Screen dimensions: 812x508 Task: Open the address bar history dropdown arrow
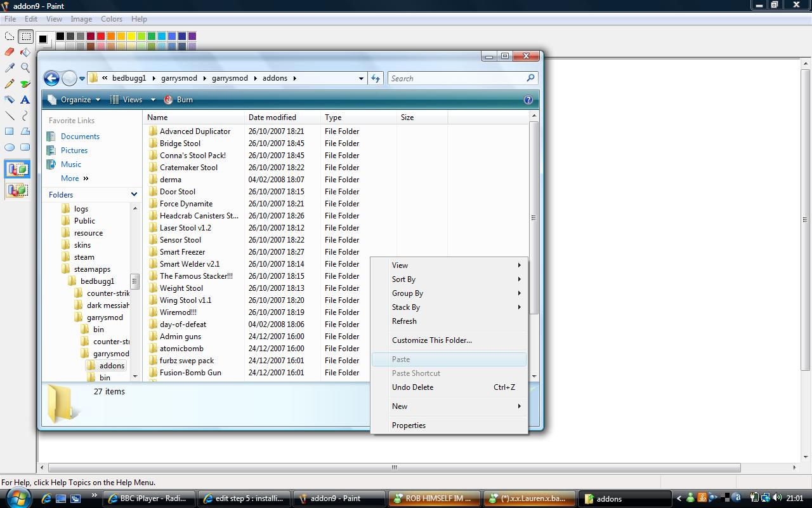tap(361, 79)
